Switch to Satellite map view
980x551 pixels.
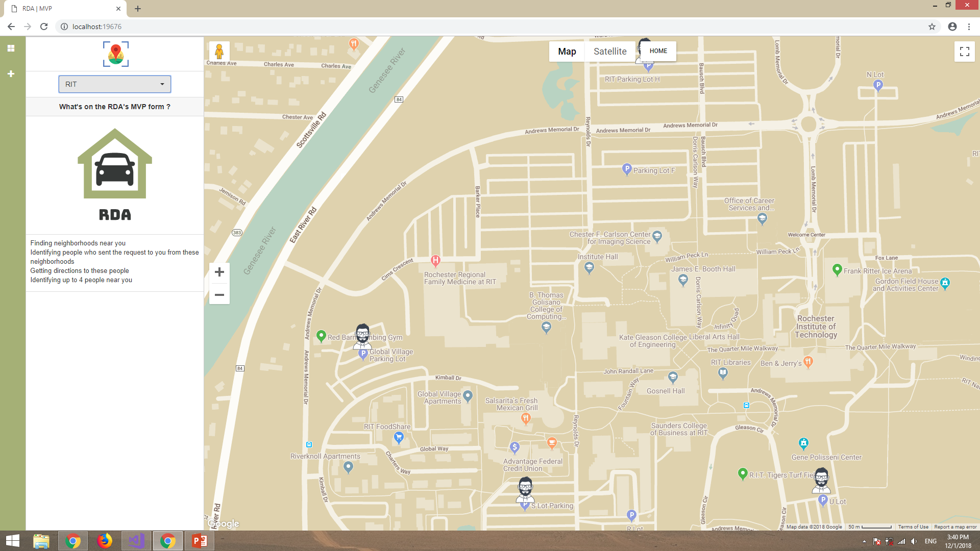610,52
